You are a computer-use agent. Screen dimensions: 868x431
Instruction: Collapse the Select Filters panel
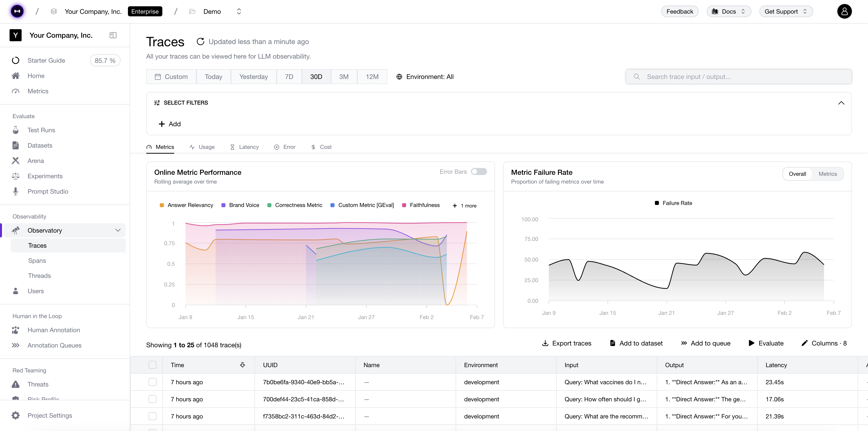pyautogui.click(x=841, y=103)
